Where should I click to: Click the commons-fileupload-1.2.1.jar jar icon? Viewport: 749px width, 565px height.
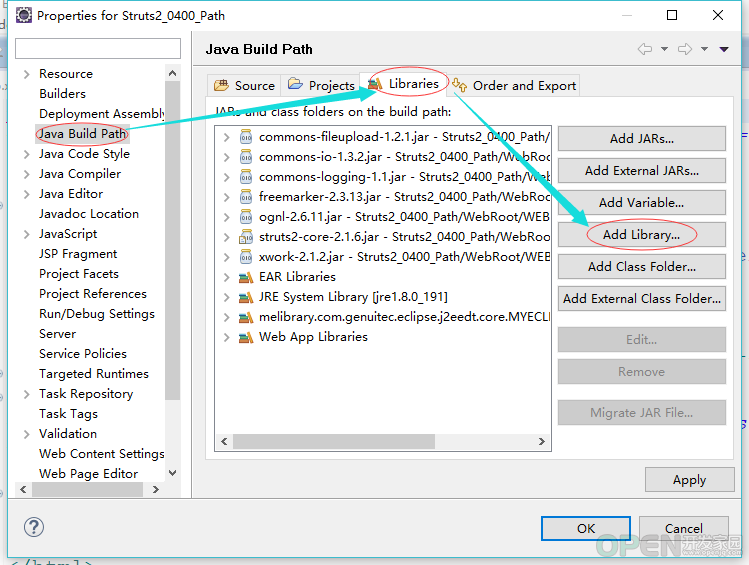246,137
